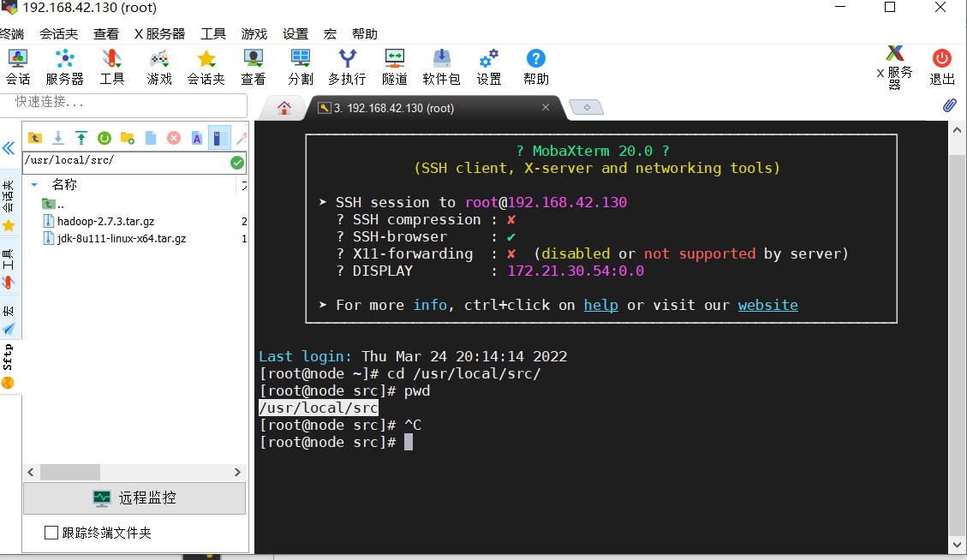Open the 帮助 menu in menu bar

click(x=365, y=34)
